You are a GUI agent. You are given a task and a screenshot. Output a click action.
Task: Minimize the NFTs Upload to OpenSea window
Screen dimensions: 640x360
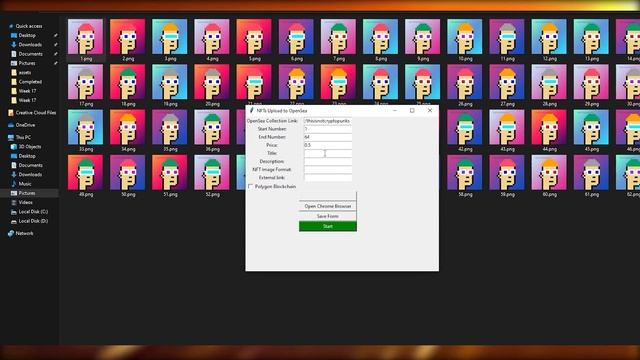(395, 110)
